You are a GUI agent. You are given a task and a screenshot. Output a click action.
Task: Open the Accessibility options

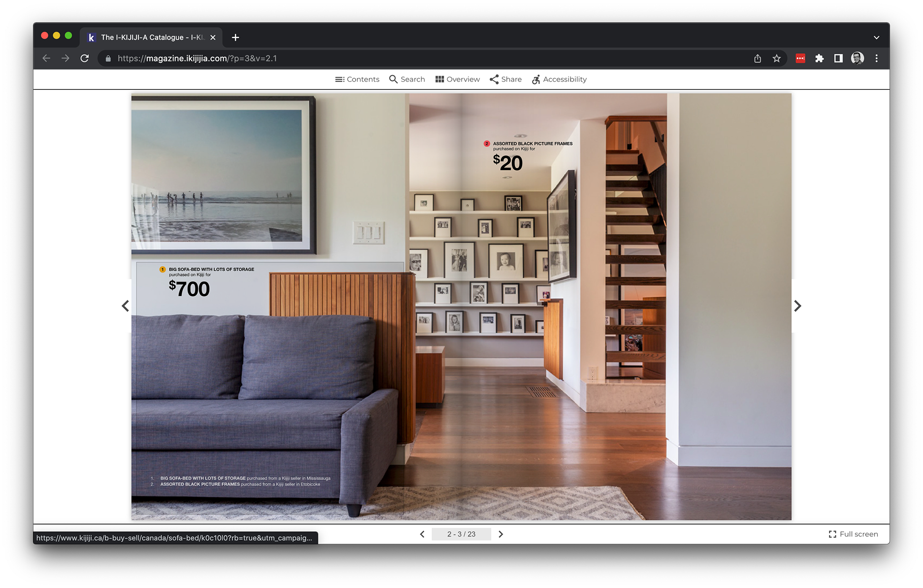[559, 79]
